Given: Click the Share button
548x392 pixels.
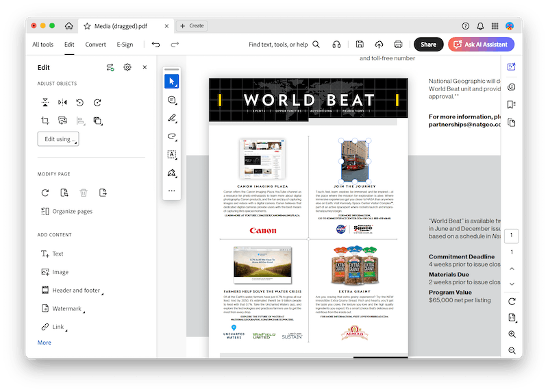Looking at the screenshot, I should [429, 45].
